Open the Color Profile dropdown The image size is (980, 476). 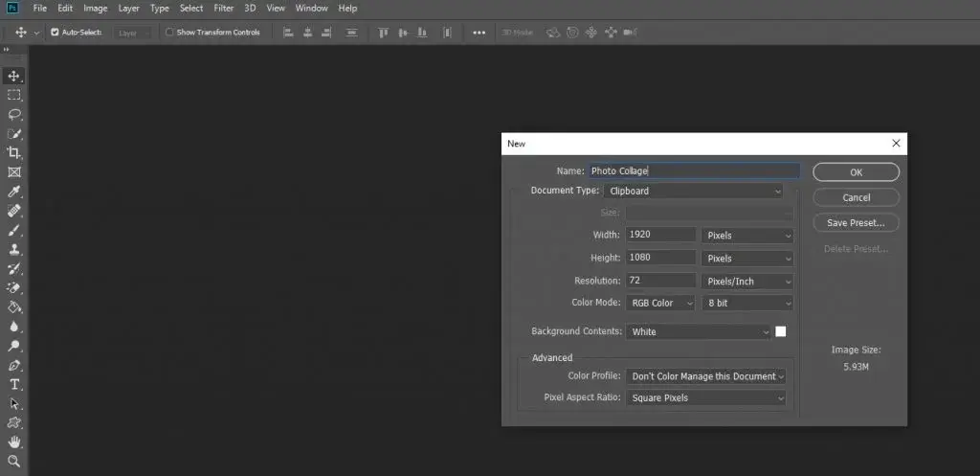click(706, 376)
